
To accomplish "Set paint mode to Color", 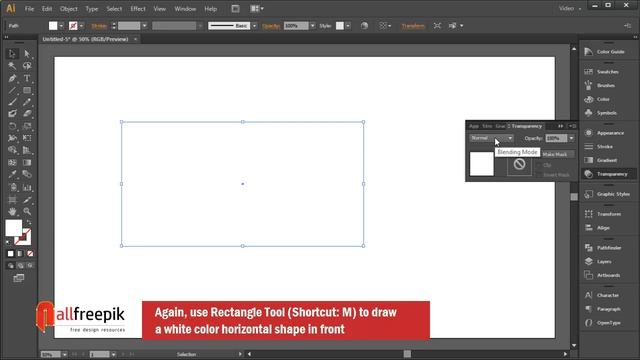I will coord(11,253).
